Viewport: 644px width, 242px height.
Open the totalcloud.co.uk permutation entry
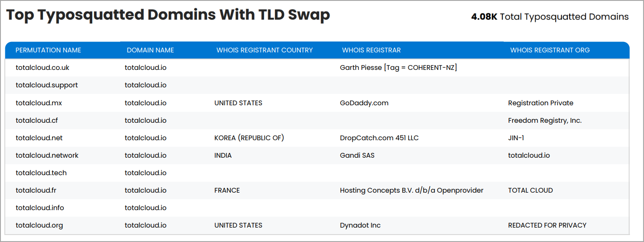[42, 68]
